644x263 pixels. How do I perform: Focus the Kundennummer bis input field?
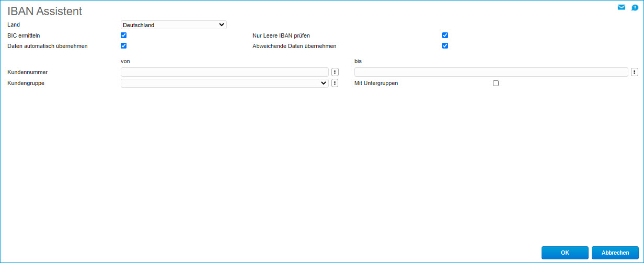tap(491, 72)
